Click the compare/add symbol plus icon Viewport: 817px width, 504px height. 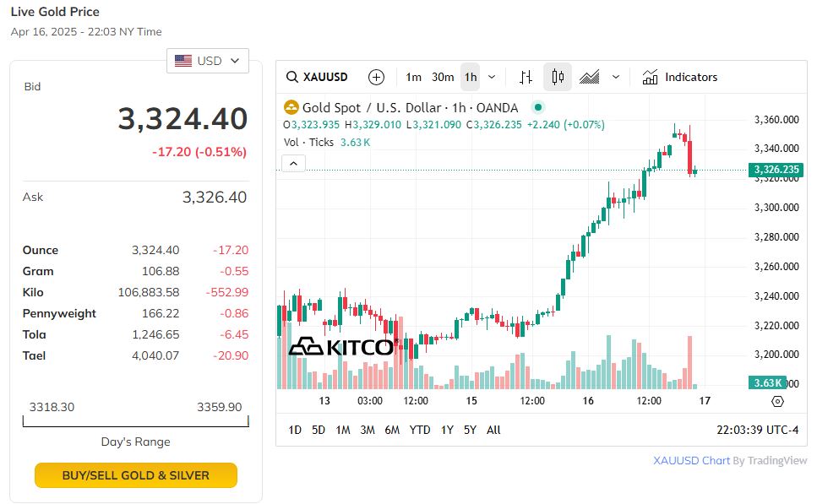[377, 77]
